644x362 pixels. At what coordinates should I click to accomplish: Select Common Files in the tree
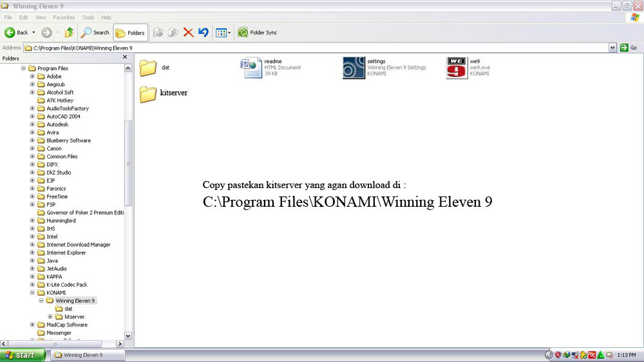tap(62, 156)
